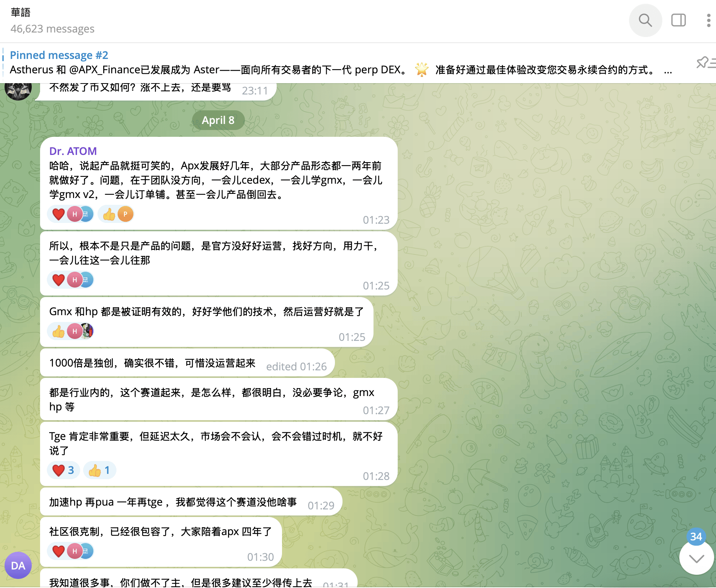The height and width of the screenshot is (588, 716).
Task: Click the thumbs-up reaction with count 1
Action: [x=99, y=470]
